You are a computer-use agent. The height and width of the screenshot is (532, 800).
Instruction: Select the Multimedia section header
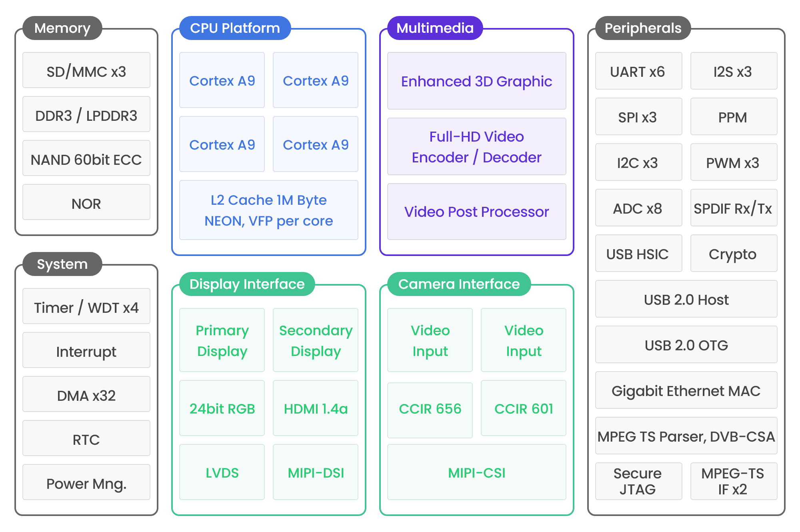pyautogui.click(x=435, y=28)
